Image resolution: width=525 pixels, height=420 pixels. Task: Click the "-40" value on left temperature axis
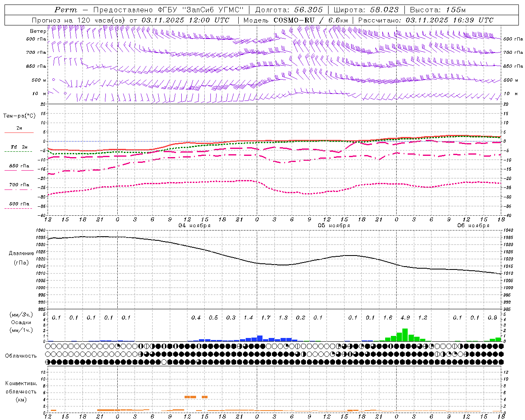click(42, 215)
